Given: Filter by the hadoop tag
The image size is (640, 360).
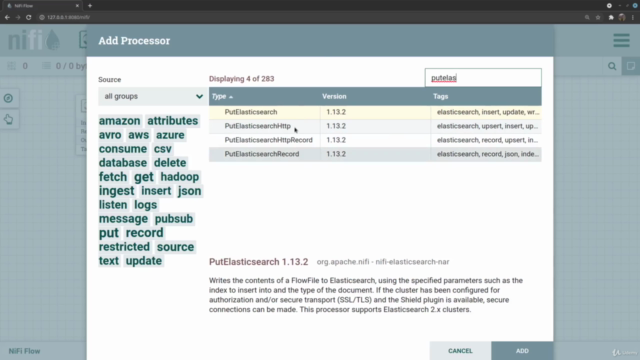Looking at the screenshot, I should click(180, 177).
